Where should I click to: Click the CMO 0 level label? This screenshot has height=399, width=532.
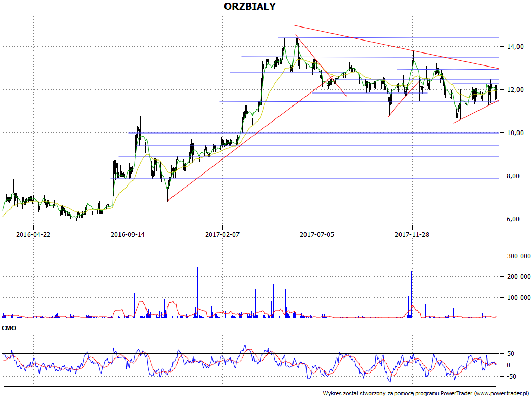508,365
